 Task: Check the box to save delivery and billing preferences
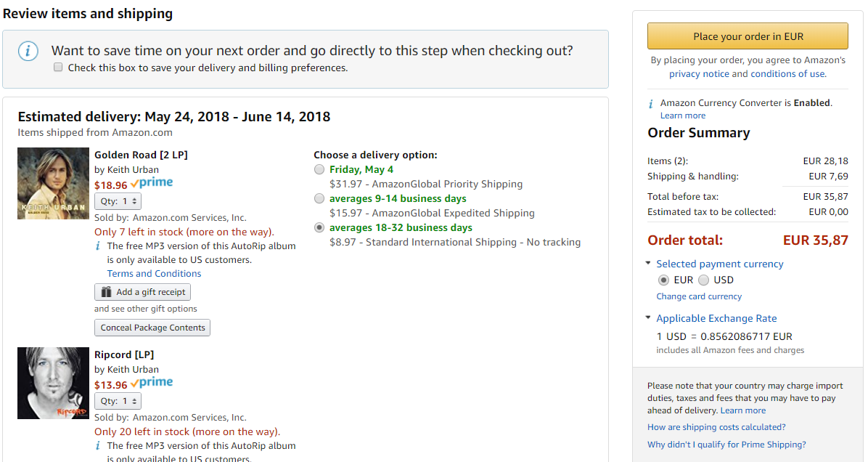58,67
